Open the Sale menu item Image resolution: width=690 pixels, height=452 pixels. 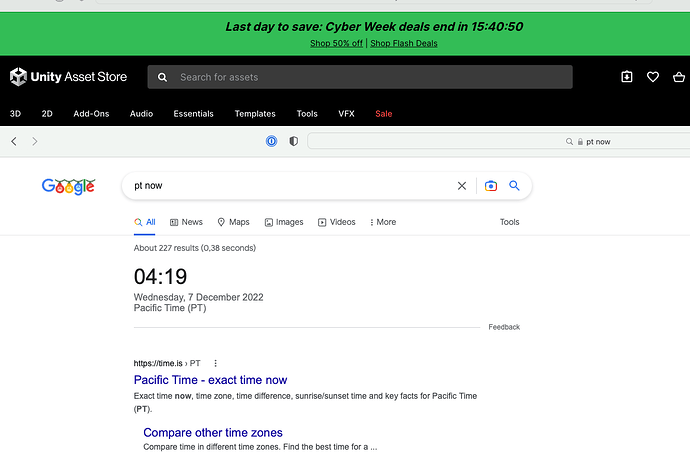point(383,114)
